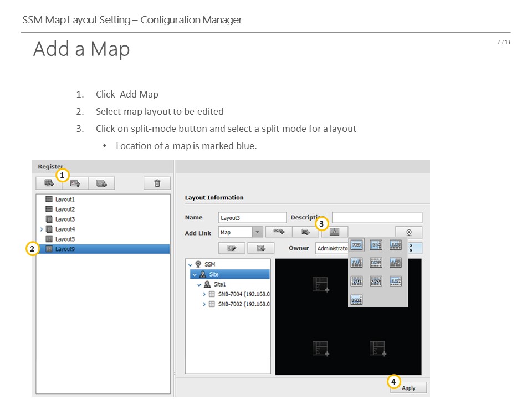Choose first split mode in second popup row
532x399 pixels.
356,263
